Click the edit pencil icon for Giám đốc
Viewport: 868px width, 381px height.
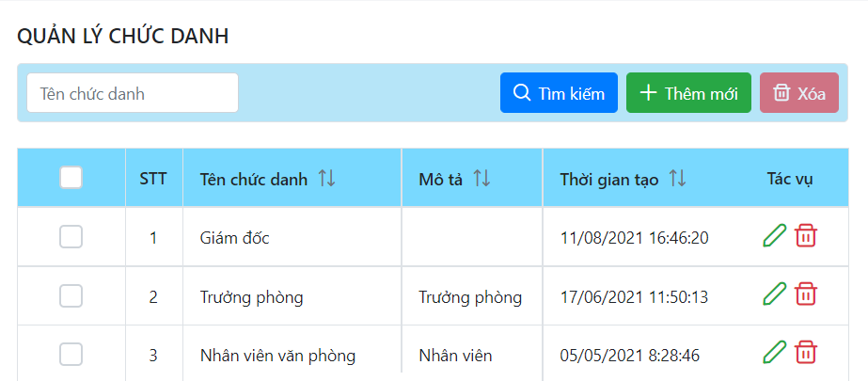pyautogui.click(x=774, y=236)
